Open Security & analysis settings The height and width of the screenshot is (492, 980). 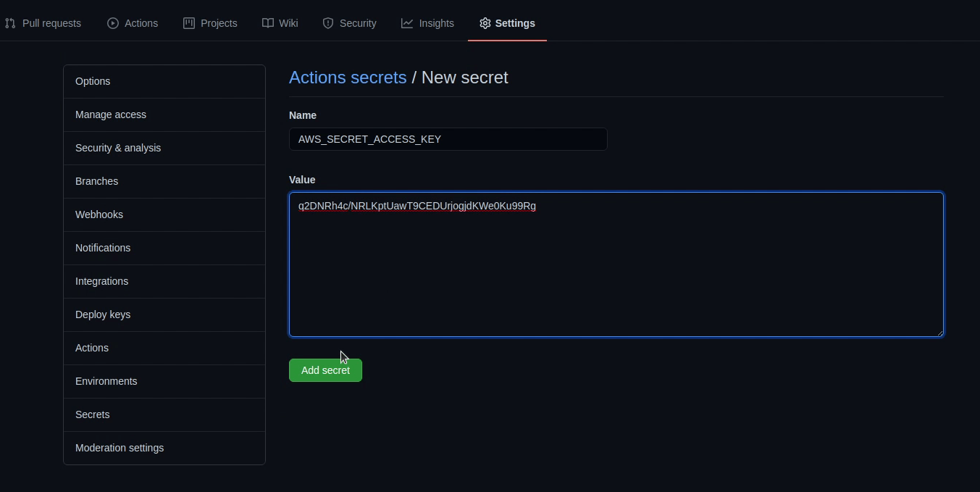point(118,148)
